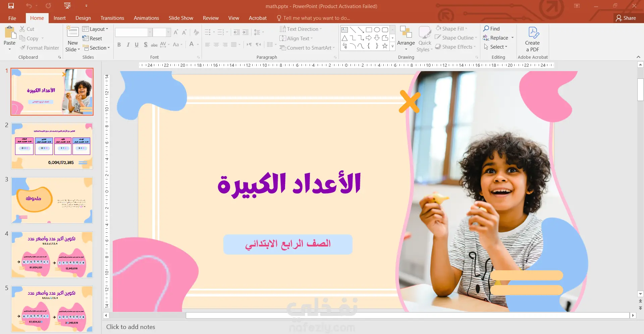Click the Reset slide button
644x334 pixels.
pyautogui.click(x=92, y=39)
